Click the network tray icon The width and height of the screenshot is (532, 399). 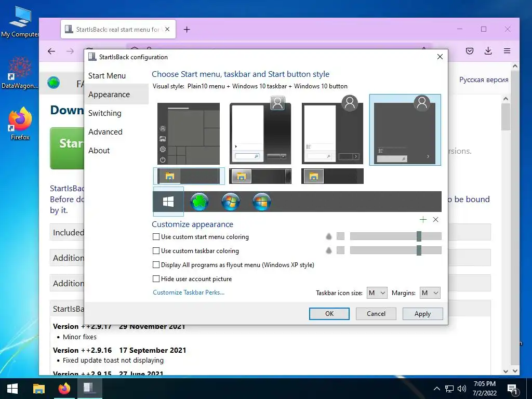[x=449, y=389]
